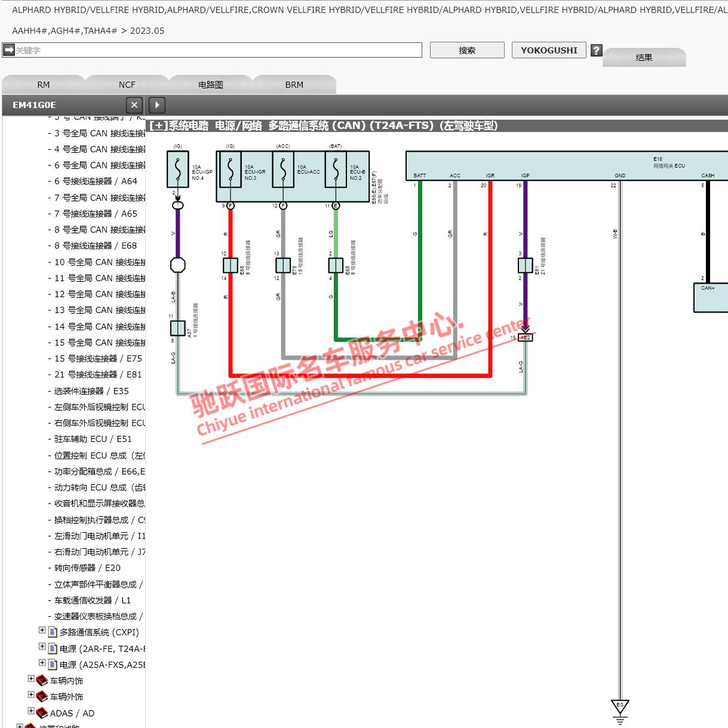The width and height of the screenshot is (728, 728).
Task: Click the 车辆外饰 book icon
Action: [42, 697]
